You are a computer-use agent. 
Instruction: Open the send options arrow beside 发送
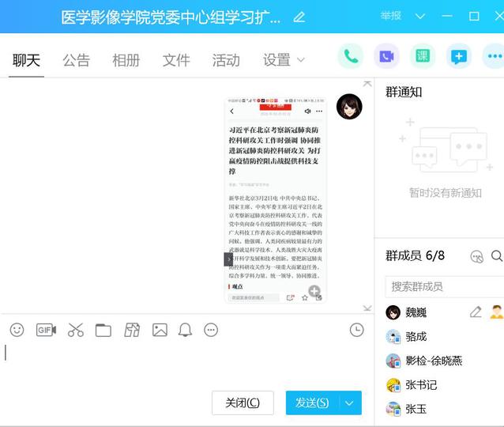point(350,403)
